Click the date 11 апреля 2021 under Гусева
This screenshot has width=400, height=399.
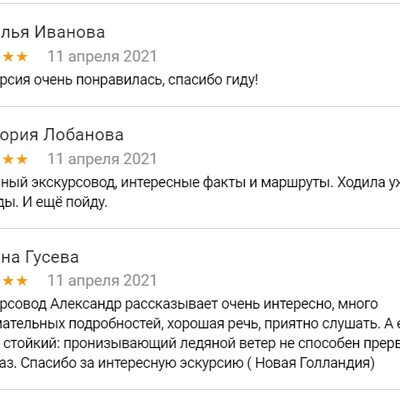point(102,281)
